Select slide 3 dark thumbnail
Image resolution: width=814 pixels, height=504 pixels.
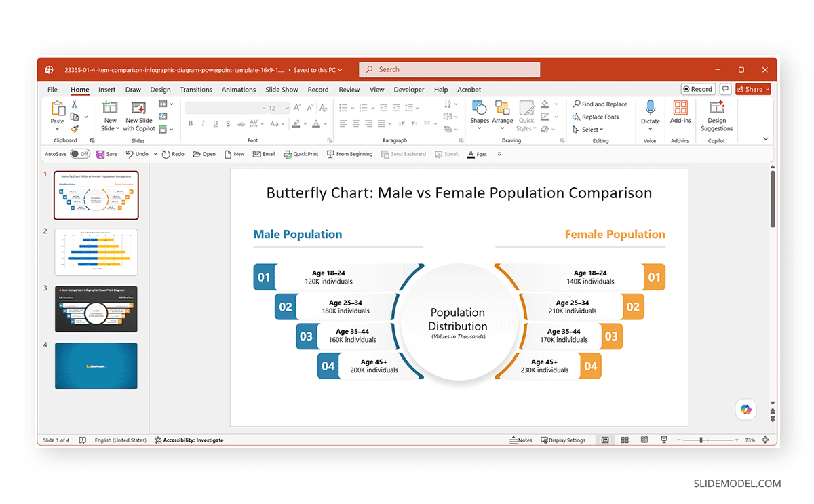click(96, 309)
